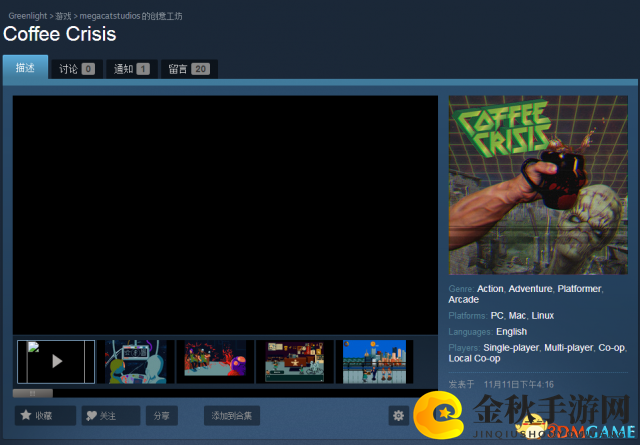Click the 关注 follow button
This screenshot has width=640, height=445.
tap(111, 416)
